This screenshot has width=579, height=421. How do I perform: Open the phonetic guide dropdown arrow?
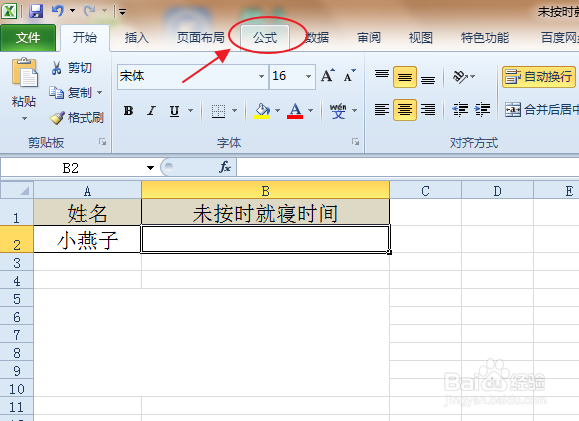354,110
